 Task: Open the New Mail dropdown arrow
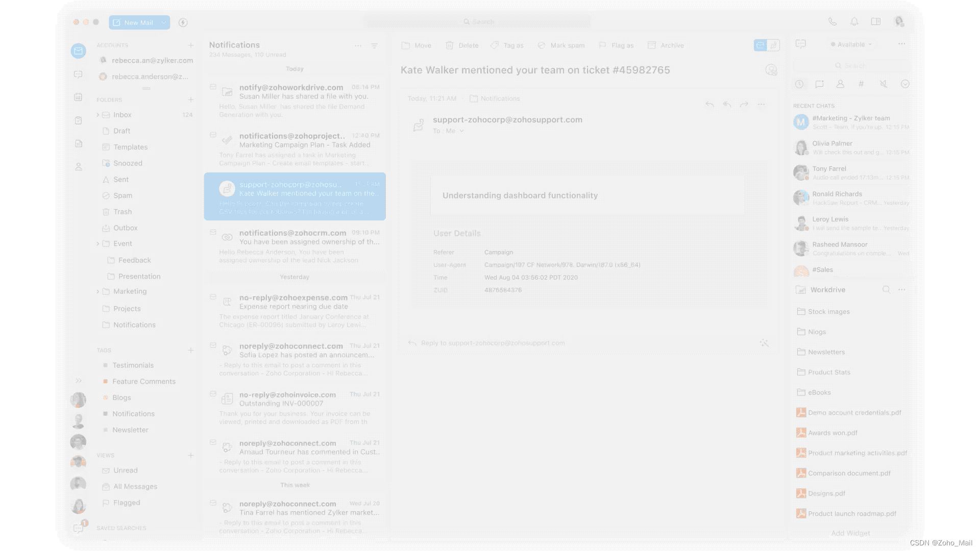tap(163, 22)
